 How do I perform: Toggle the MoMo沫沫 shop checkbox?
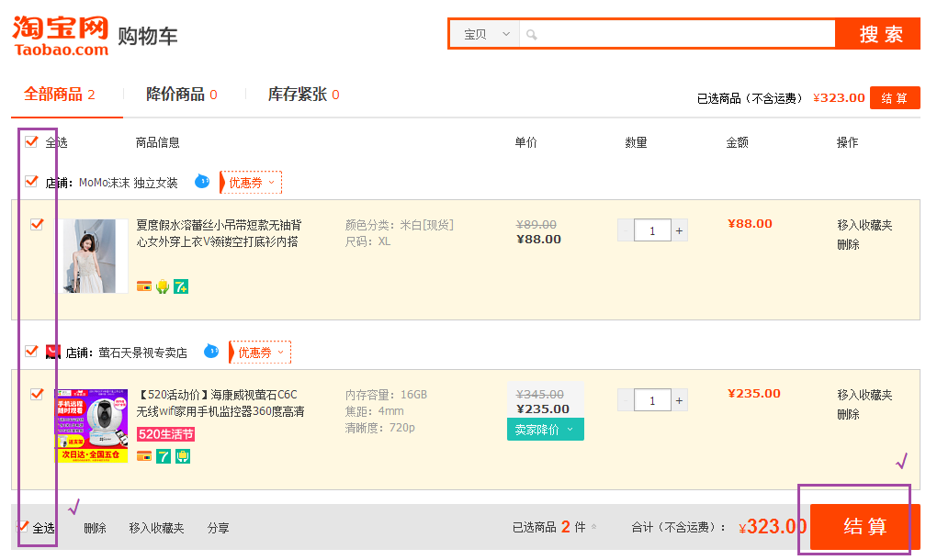31,182
